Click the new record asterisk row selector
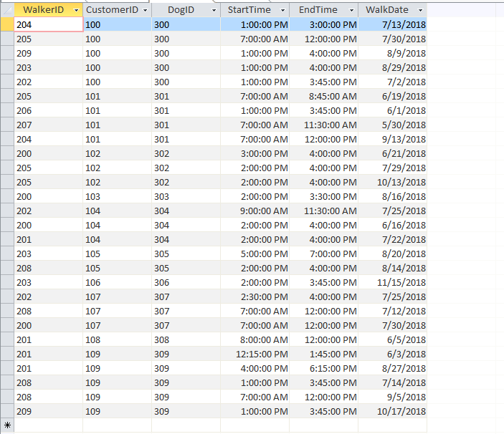 pyautogui.click(x=7, y=425)
